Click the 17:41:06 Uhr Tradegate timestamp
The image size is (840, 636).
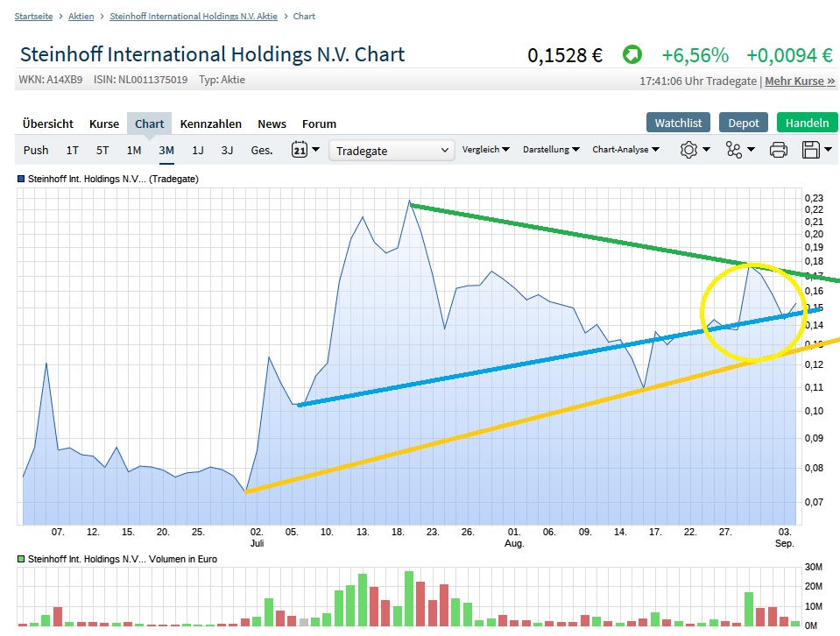click(698, 81)
